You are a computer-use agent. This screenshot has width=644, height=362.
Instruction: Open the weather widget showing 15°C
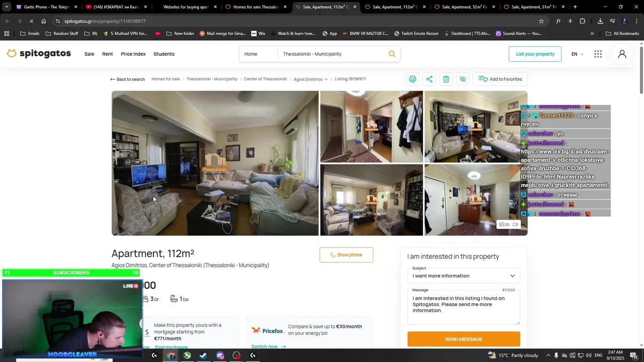(x=513, y=355)
